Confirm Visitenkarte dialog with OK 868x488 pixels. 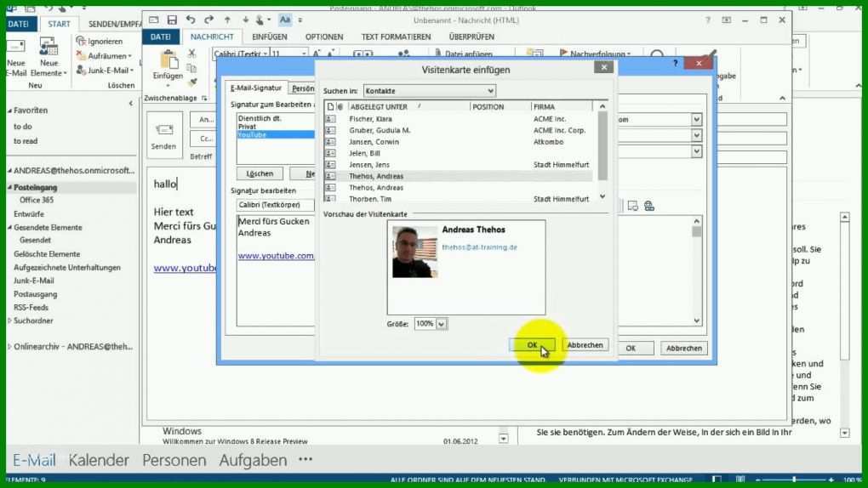point(532,344)
